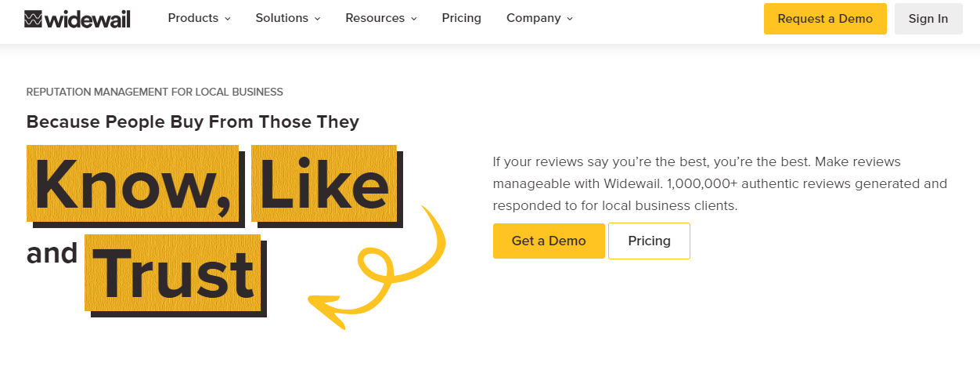Click the Reputation Management for Local Business tagline
Image resolution: width=980 pixels, height=366 pixels.
(155, 92)
